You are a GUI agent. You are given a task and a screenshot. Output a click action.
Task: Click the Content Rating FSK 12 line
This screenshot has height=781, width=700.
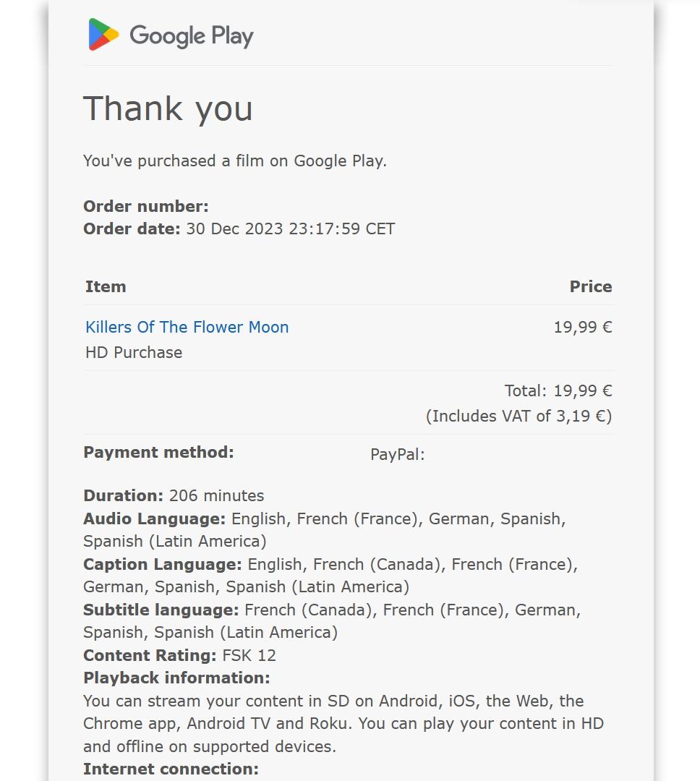(179, 655)
